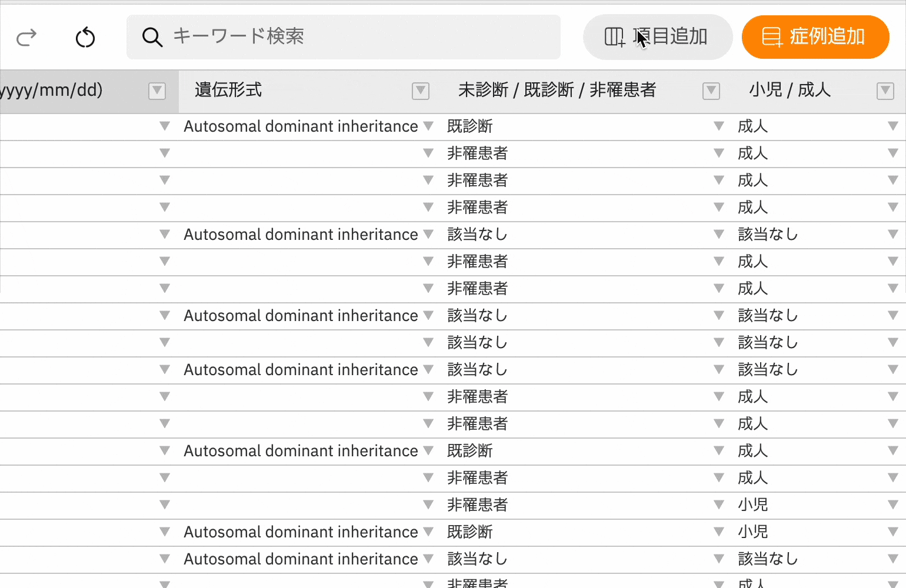Screen dimensions: 906x588
Task: Expand the first row's 既診断 dropdown arrow
Action: click(x=718, y=126)
